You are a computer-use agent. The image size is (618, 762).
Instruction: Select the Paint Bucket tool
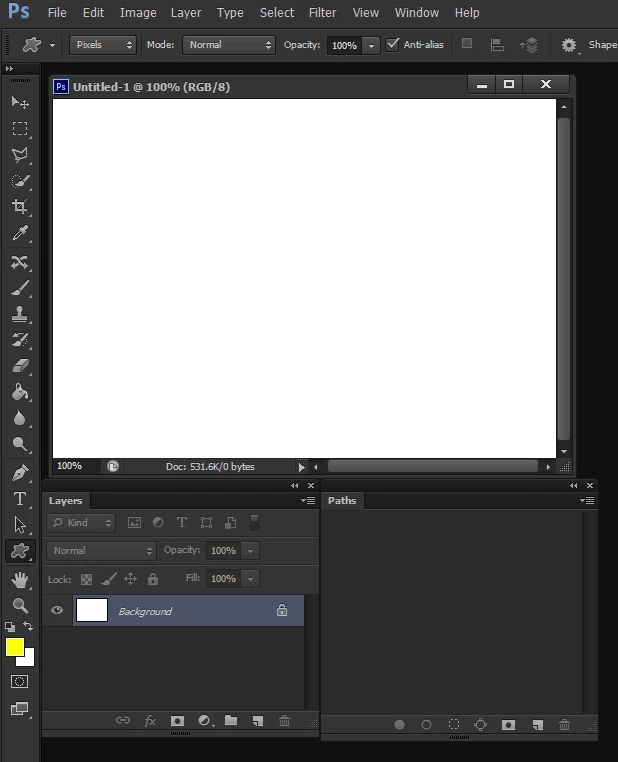20,392
